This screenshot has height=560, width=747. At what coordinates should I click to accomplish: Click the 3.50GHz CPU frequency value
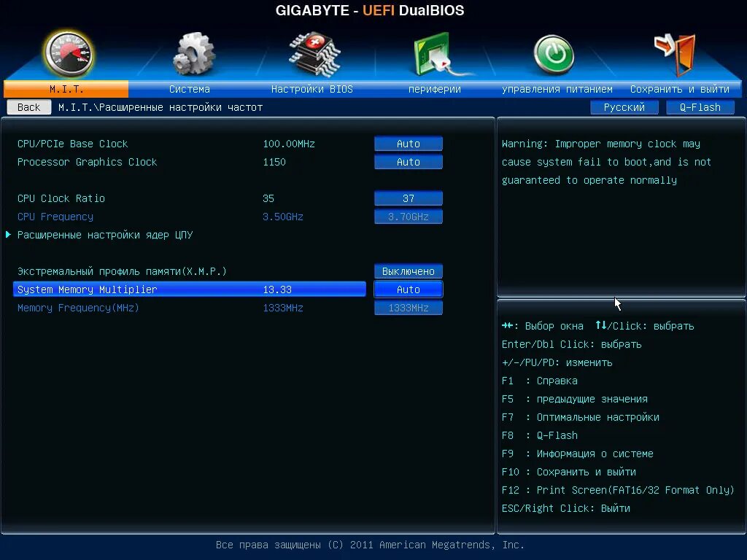[x=283, y=217]
